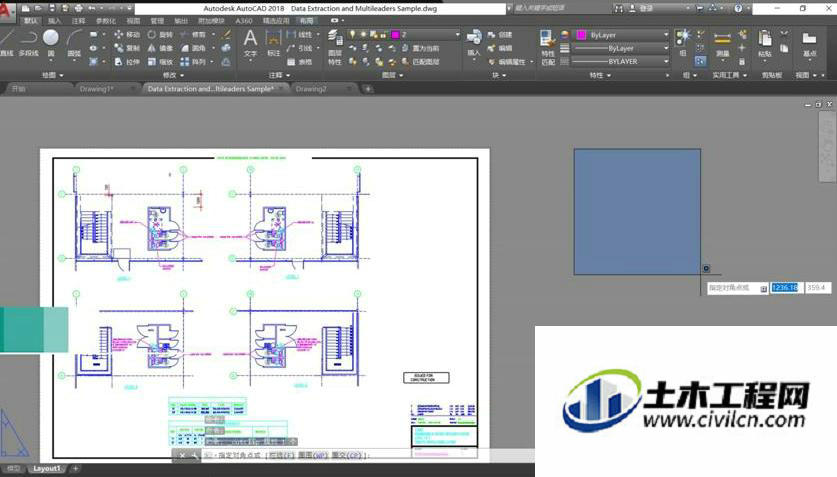Image resolution: width=837 pixels, height=477 pixels.
Task: Select the Circle (圆) tool
Action: click(51, 43)
